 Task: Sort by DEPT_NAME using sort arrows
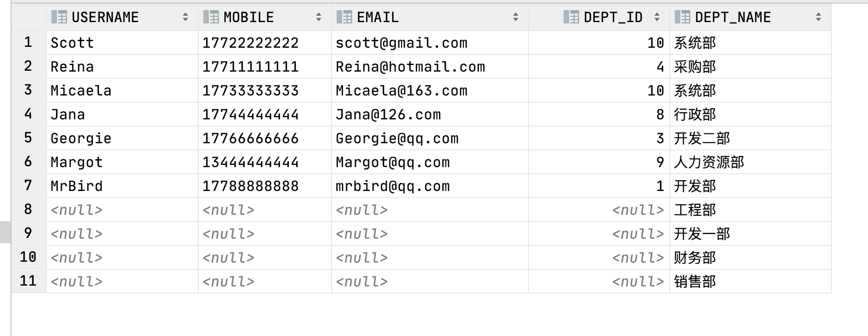(x=819, y=17)
